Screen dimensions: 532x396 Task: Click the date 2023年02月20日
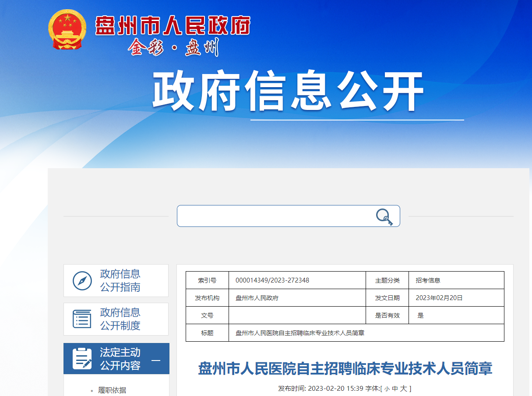pyautogui.click(x=439, y=298)
